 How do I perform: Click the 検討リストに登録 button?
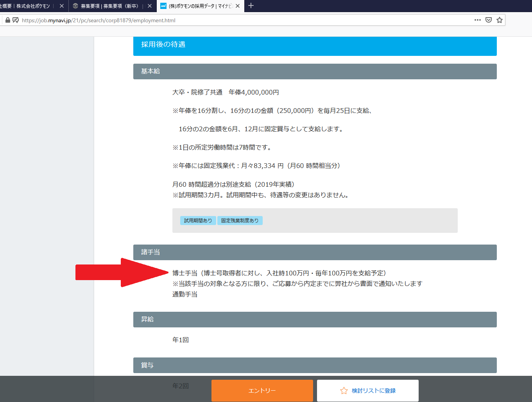[367, 390]
